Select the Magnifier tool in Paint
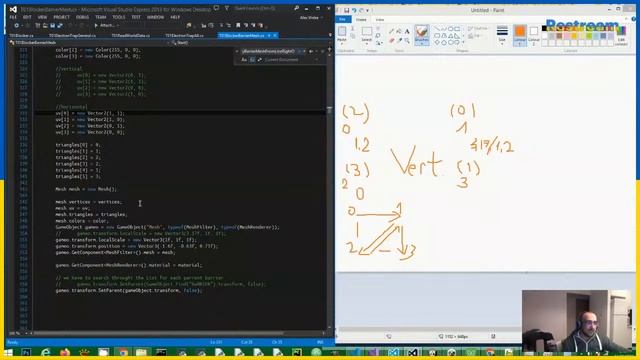This screenshot has width=640, height=360. pos(407,40)
